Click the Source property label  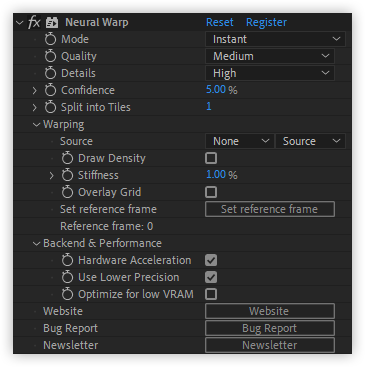tap(76, 141)
